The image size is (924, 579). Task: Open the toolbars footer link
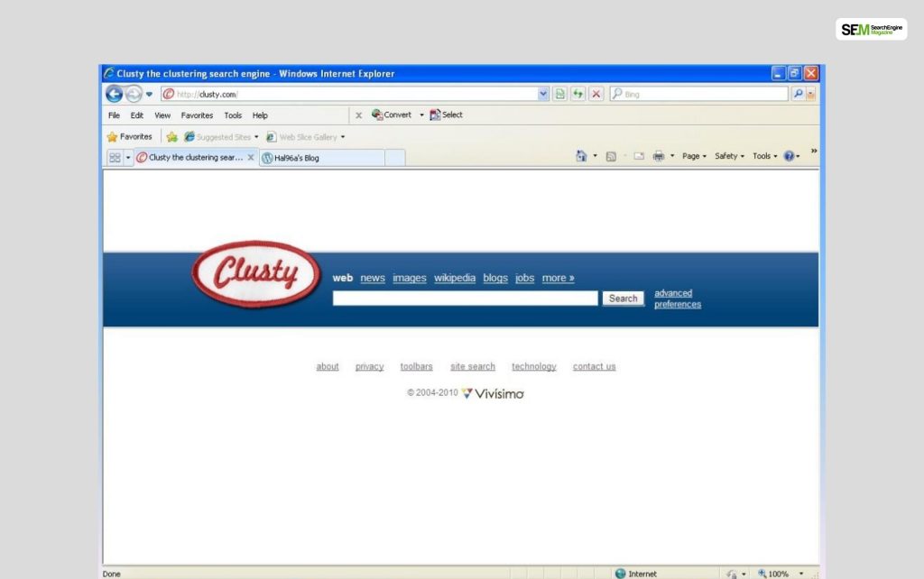coord(417,366)
